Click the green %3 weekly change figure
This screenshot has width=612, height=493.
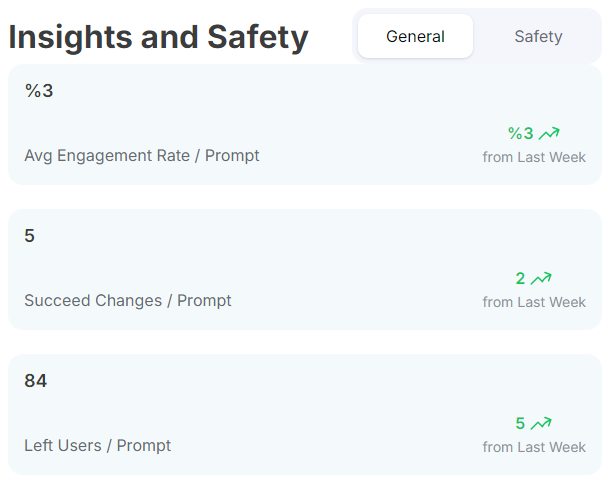(x=520, y=133)
